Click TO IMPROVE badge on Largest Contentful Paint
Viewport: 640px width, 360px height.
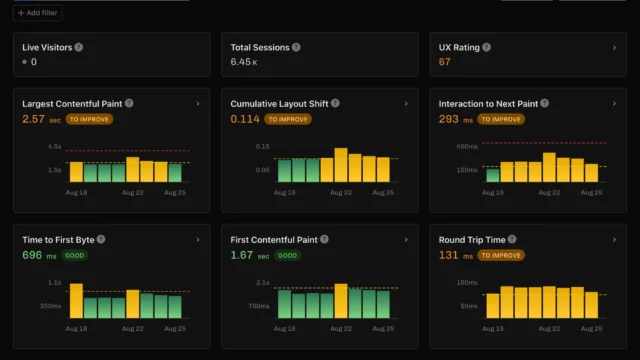pyautogui.click(x=89, y=119)
